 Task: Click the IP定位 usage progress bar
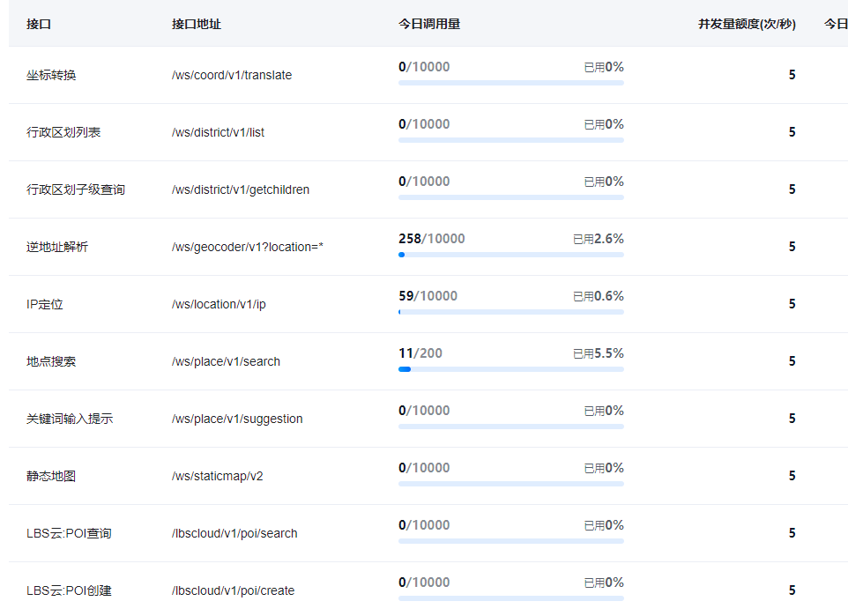(x=511, y=312)
